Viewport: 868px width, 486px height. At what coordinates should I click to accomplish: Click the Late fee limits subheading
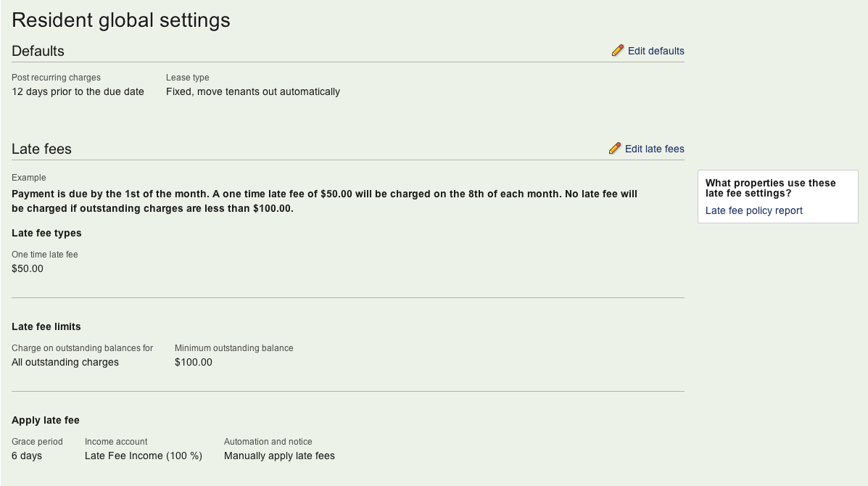point(46,326)
